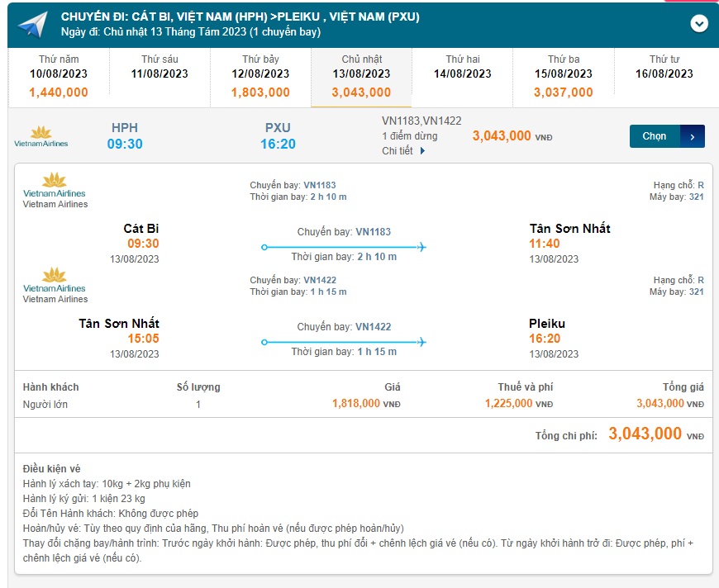
Task: Switch to Thứ bảy 12/08/2023 date tab
Action: point(260,77)
